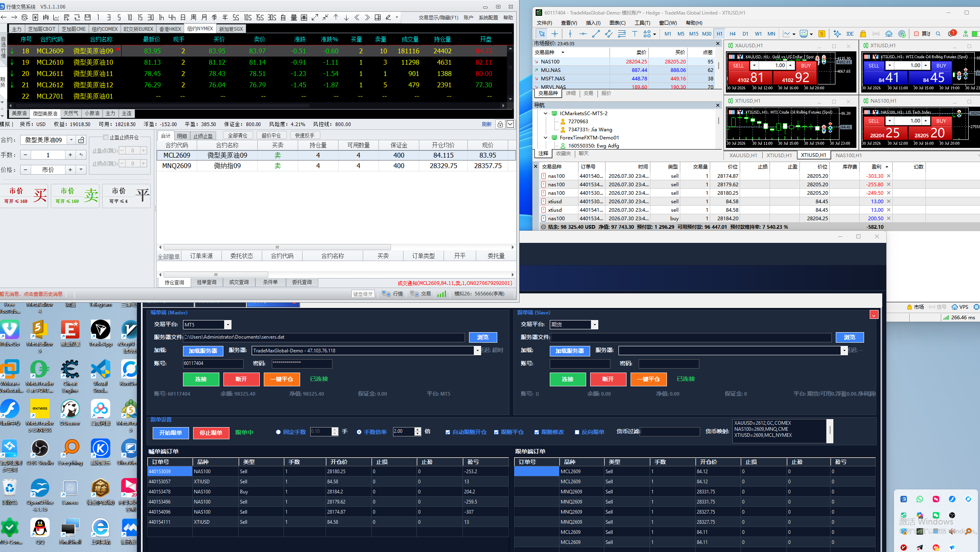Uncheck the 跟随平仓 checkbox
Image resolution: width=980 pixels, height=552 pixels.
[496, 432]
